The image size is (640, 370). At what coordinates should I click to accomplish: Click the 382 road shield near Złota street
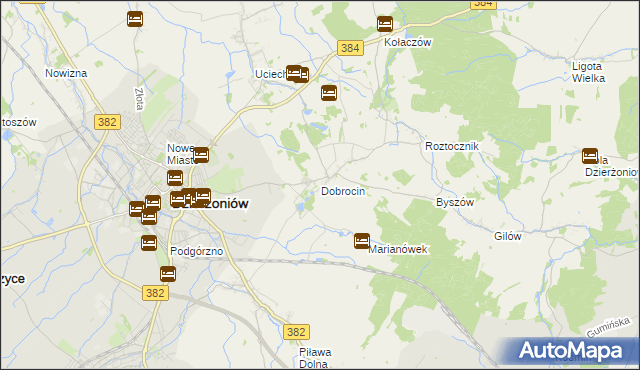coord(107,122)
